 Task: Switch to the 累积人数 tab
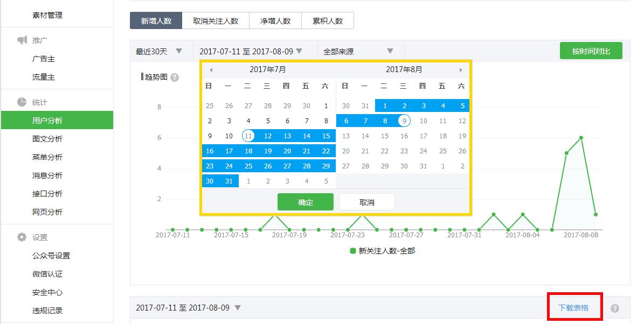pyautogui.click(x=329, y=20)
